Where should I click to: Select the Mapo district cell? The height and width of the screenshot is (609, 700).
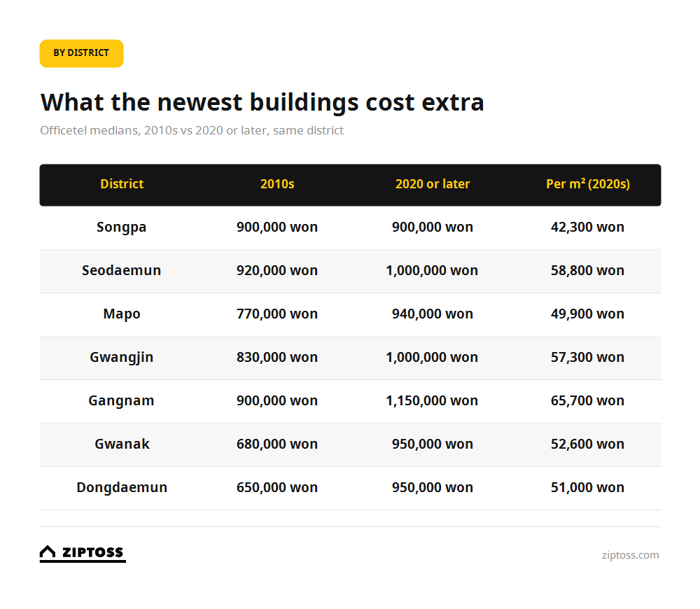(121, 314)
